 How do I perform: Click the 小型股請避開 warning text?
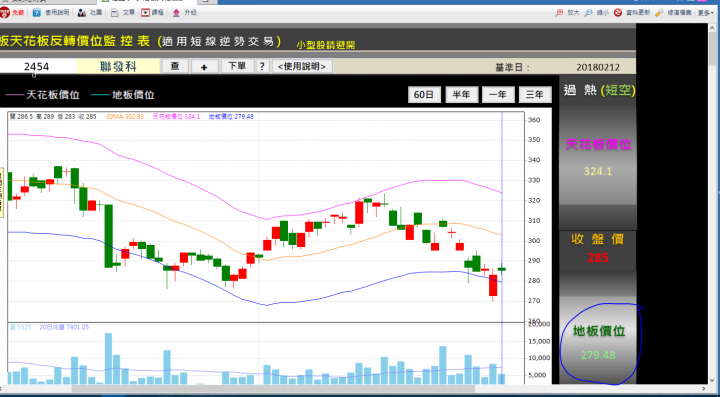tap(326, 45)
